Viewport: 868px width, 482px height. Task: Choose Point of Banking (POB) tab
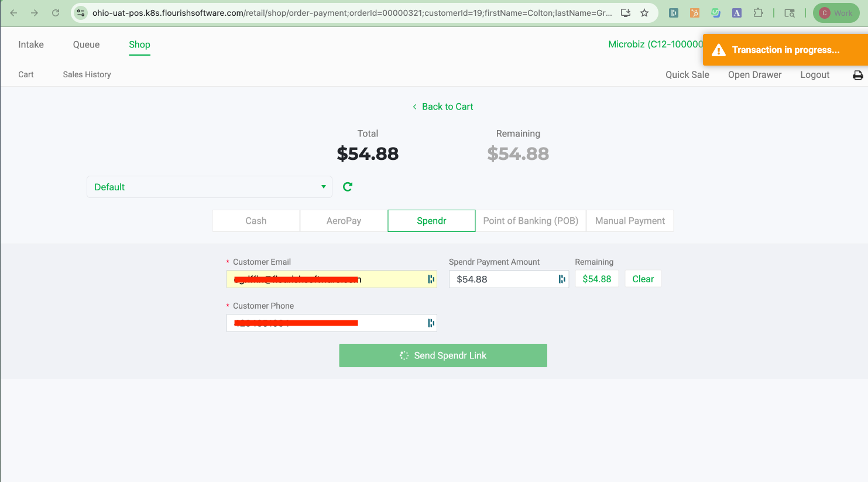(530, 221)
